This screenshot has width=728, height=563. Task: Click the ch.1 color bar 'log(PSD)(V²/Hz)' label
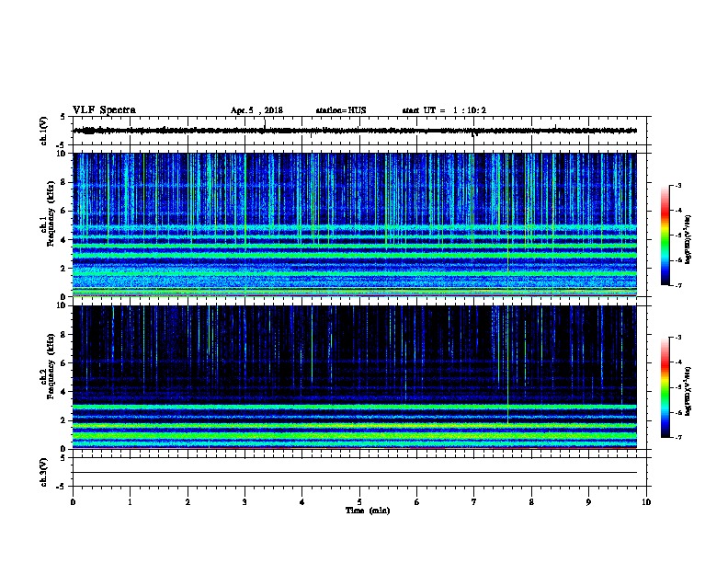(688, 239)
